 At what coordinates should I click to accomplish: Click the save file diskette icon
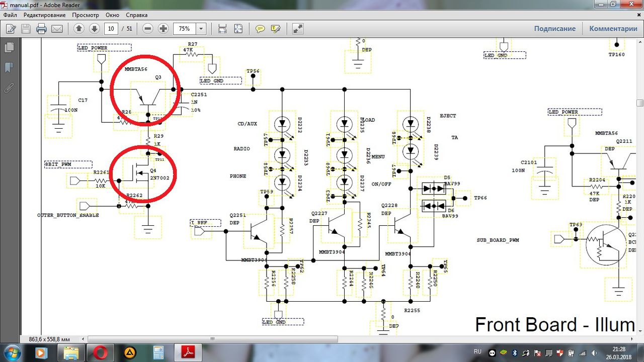26,29
